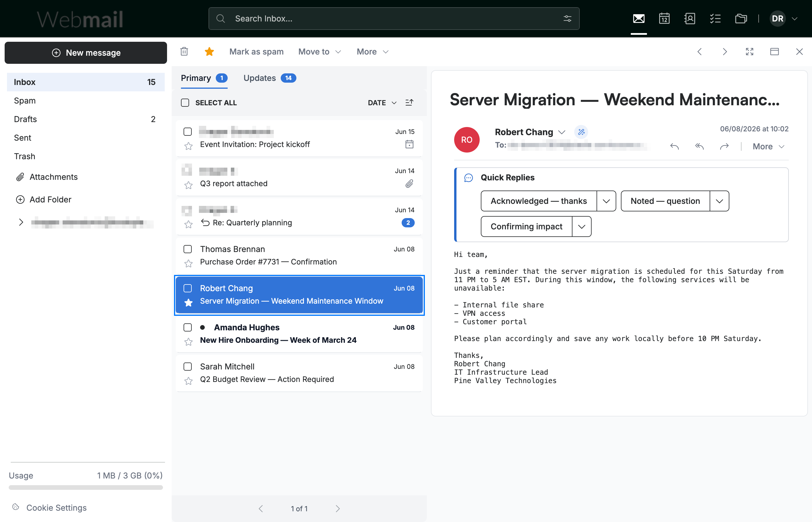812x522 pixels.
Task: Click the reply arrow icon
Action: (x=675, y=146)
